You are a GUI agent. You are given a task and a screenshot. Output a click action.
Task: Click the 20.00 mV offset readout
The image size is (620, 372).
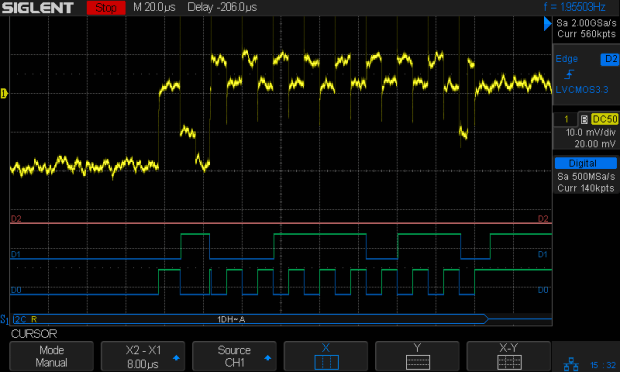click(x=594, y=144)
